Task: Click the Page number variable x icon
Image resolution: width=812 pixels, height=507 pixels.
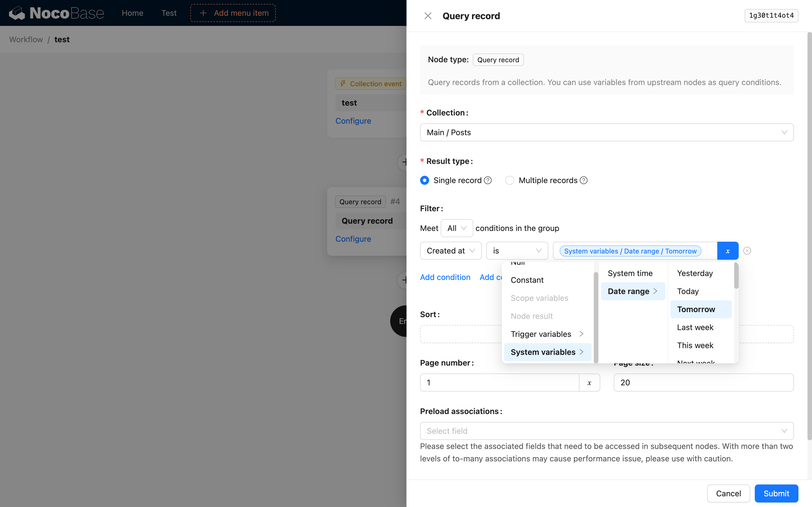Action: [x=589, y=383]
